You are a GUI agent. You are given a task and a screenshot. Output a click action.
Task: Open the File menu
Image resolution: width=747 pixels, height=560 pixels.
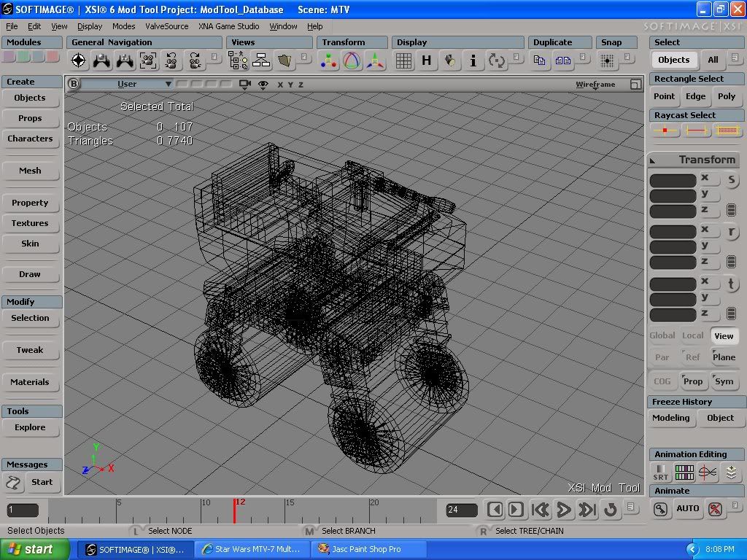coord(12,26)
